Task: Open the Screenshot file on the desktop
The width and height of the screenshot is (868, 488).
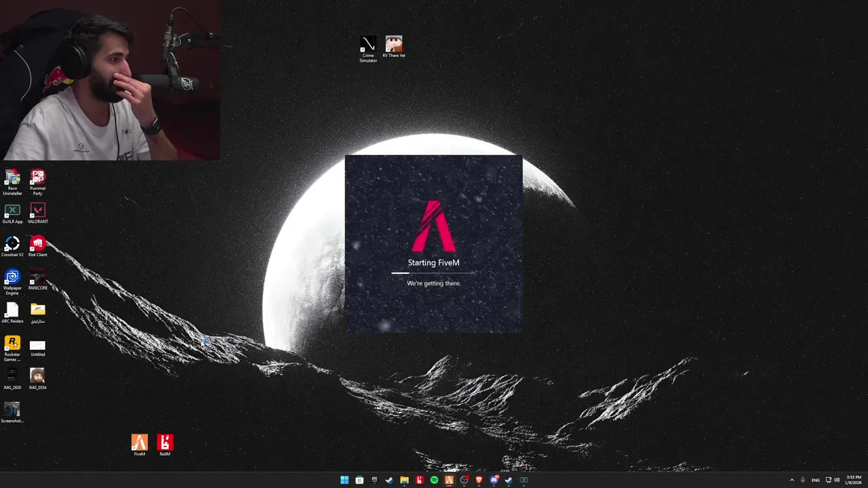Action: [x=12, y=413]
